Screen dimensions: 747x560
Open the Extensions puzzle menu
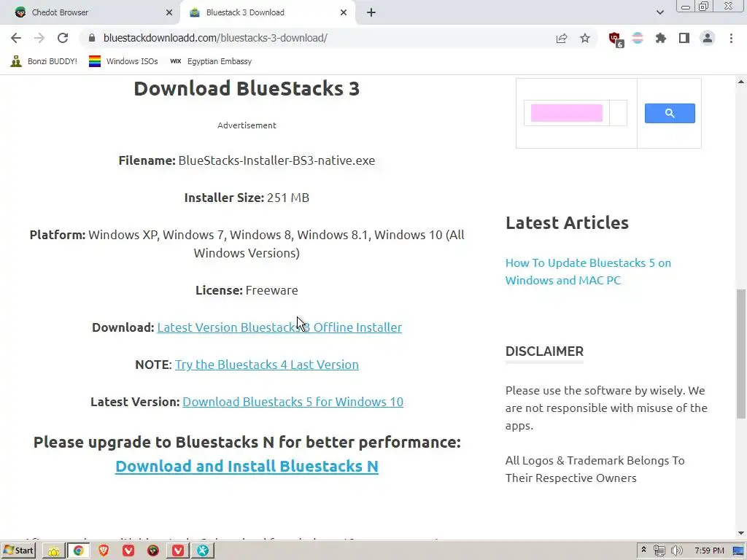click(661, 38)
